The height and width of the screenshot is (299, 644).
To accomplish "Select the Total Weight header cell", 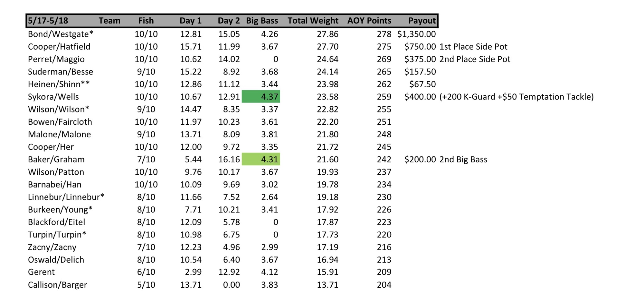I will (313, 21).
